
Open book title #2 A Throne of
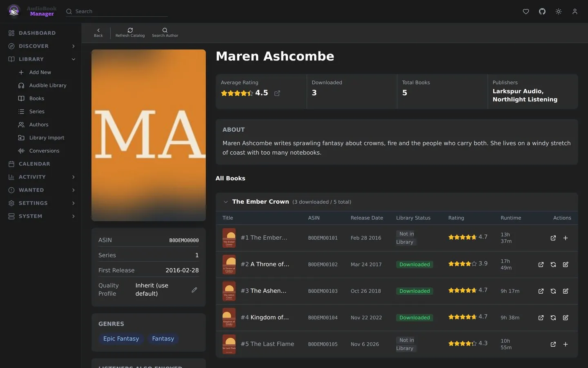point(265,264)
